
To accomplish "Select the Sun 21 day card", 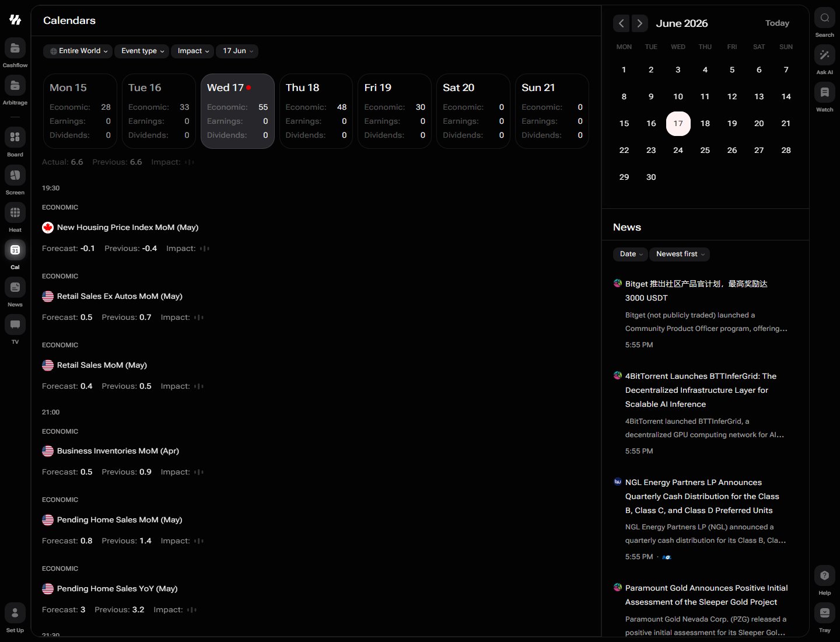I will pos(552,111).
